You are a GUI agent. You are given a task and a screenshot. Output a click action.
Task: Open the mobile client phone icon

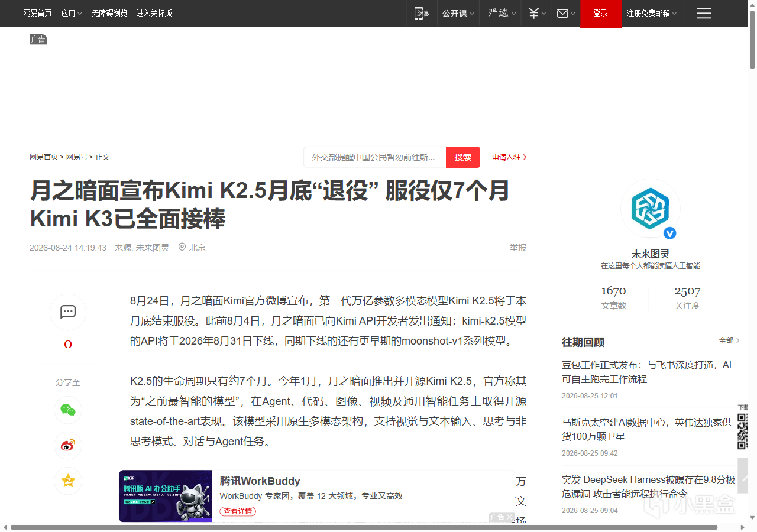[420, 13]
